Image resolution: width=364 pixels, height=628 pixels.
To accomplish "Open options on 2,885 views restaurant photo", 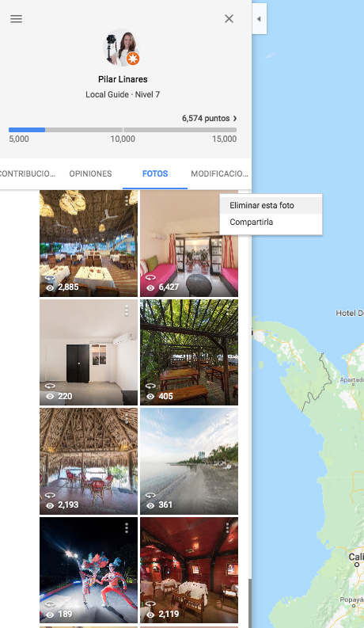I will [127, 200].
